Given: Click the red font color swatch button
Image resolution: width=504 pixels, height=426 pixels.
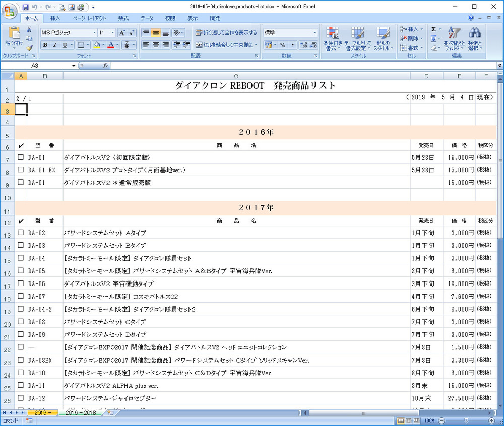Looking at the screenshot, I should click(111, 45).
